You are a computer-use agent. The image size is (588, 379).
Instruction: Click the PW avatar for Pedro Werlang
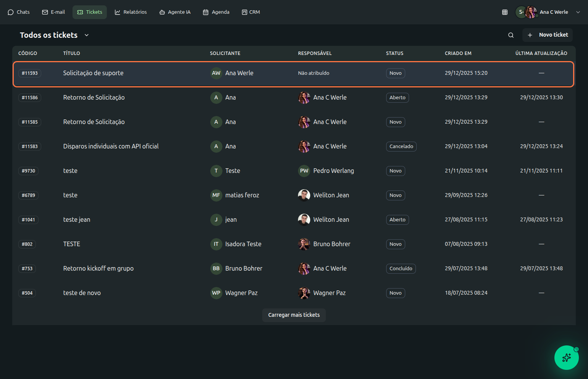point(304,171)
